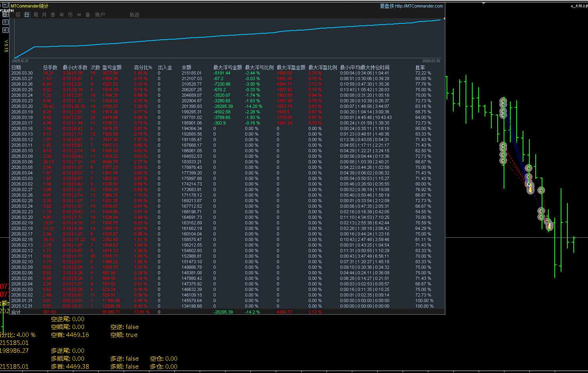Image resolution: width=588 pixels, height=373 pixels.
Task: Click the 最大浮盈金额 column header
Action: pyautogui.click(x=291, y=67)
